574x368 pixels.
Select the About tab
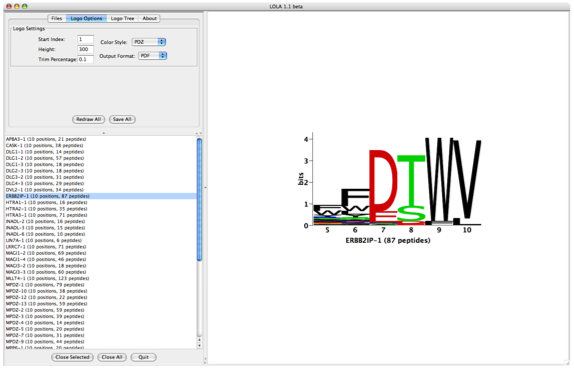(x=149, y=18)
